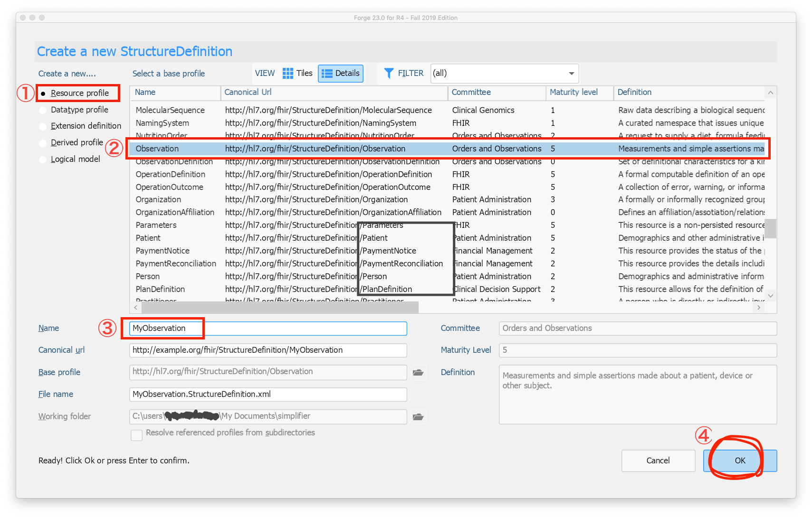Select the Person row

[448, 276]
